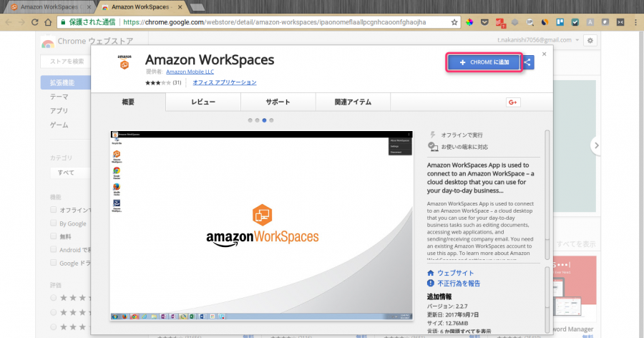Click the 不正行為を報告 link

coord(459,284)
